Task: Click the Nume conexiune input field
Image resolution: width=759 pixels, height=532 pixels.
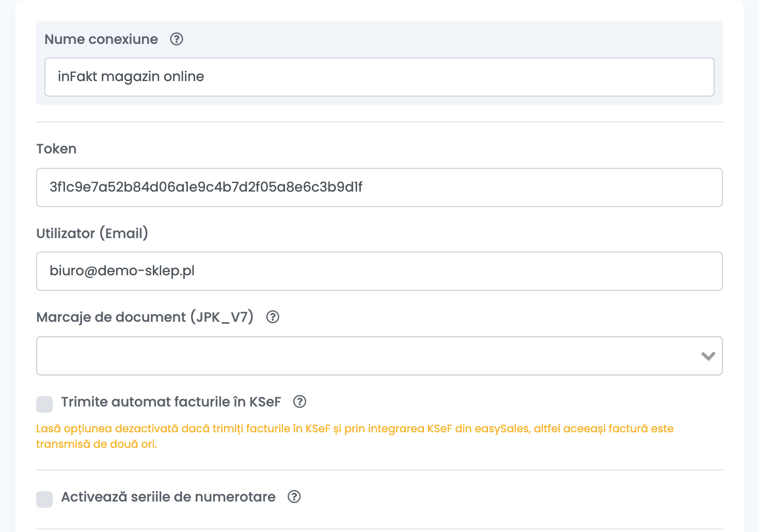Action: coord(379,77)
